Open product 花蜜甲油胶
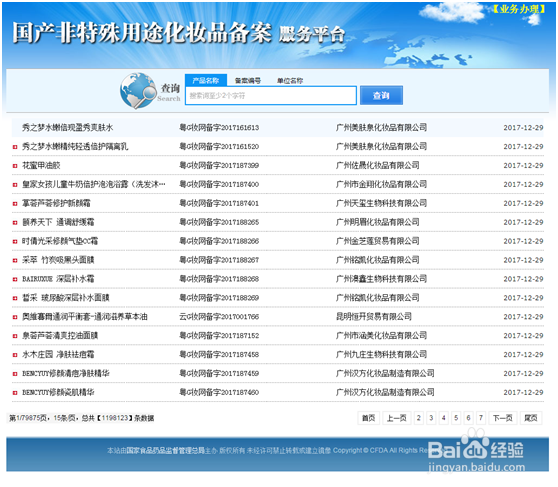Screen dimensions: 558x487 coord(41,166)
